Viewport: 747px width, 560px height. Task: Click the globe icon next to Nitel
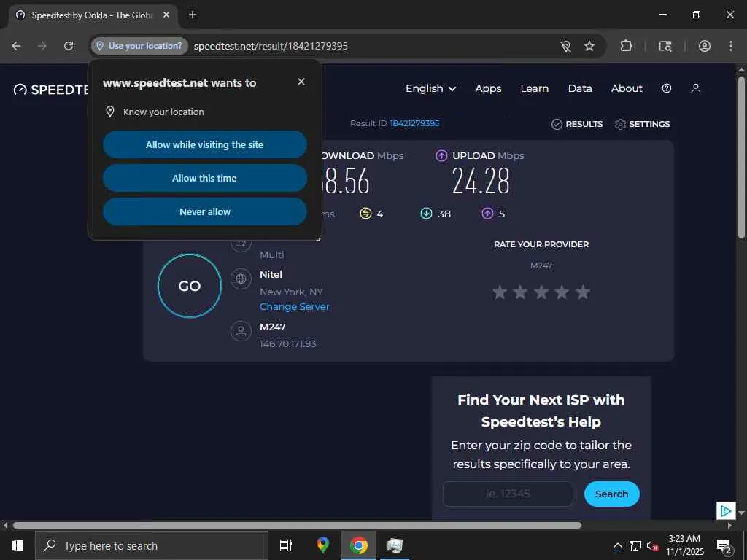point(241,279)
